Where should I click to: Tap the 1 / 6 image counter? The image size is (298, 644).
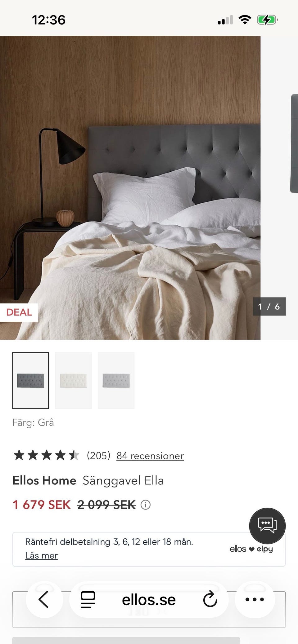click(x=269, y=307)
